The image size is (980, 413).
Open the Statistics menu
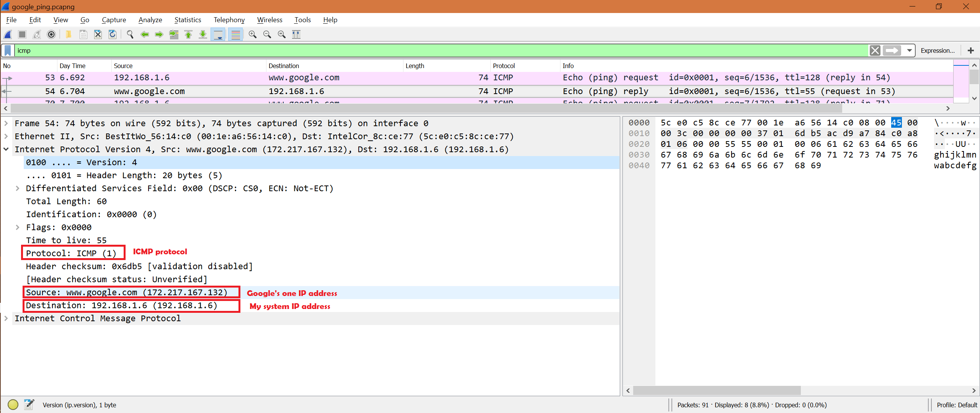tap(188, 20)
